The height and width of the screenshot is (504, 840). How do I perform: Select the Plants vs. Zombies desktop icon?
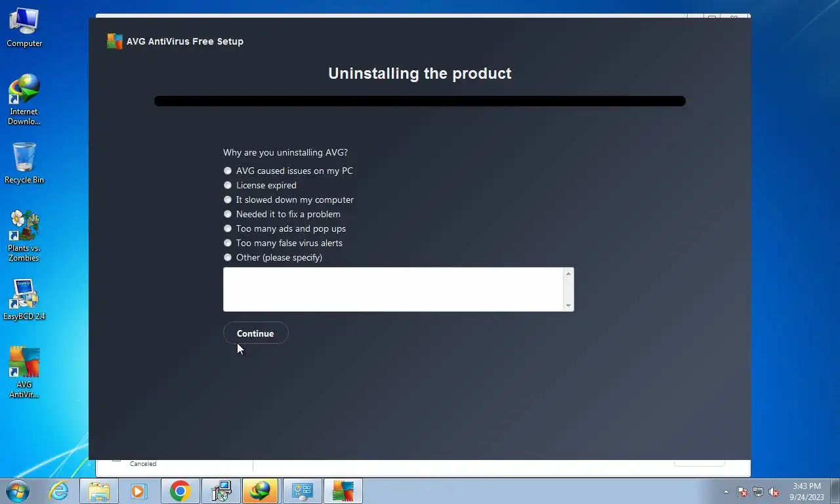(24, 236)
